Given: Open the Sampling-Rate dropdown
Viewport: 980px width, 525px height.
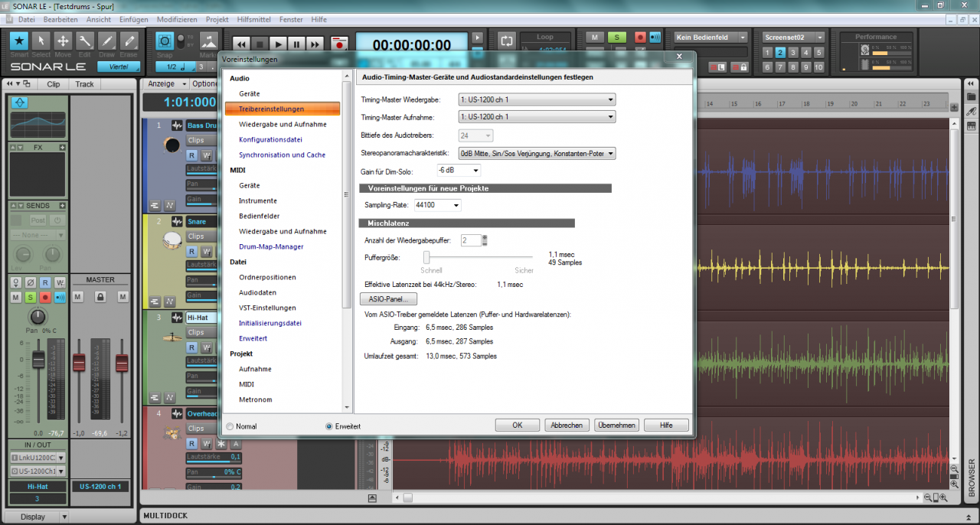Looking at the screenshot, I should (x=437, y=205).
